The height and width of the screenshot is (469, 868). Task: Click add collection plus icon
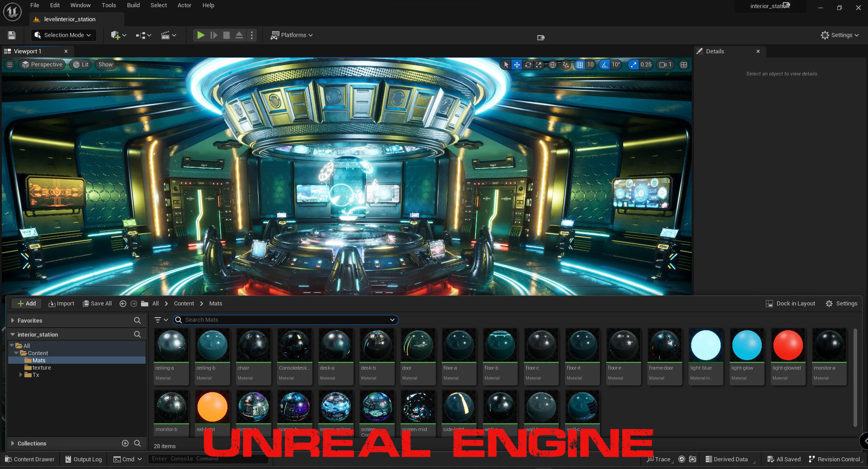(x=125, y=444)
